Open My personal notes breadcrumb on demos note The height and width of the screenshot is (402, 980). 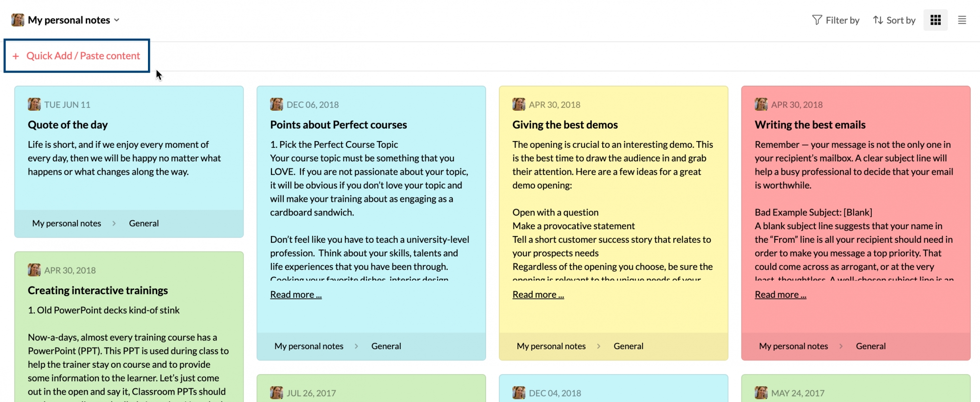point(551,346)
